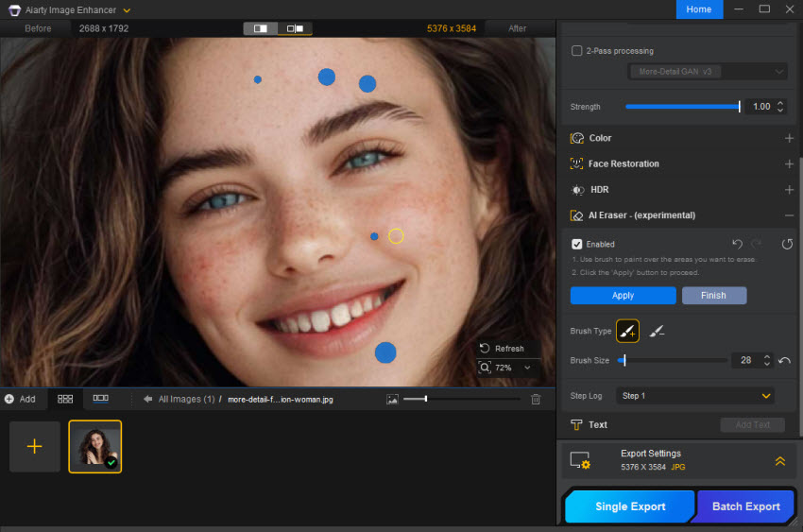Click the All Images (1) breadcrumb
Screen dimensions: 803x532
tap(186, 400)
